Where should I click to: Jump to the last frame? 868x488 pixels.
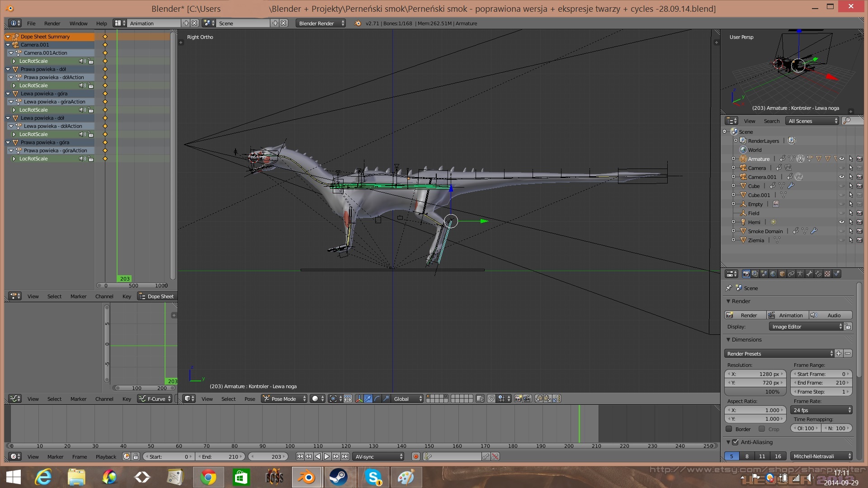(345, 456)
